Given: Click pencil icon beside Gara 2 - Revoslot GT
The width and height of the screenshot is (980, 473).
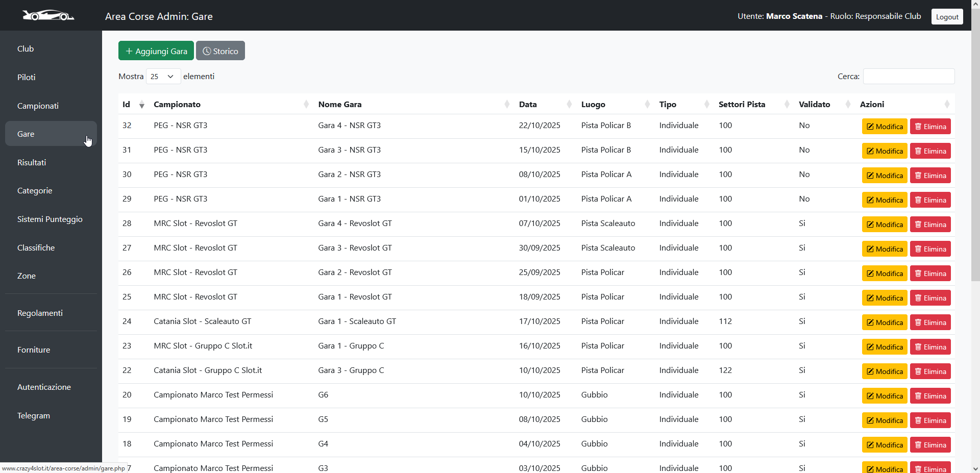Looking at the screenshot, I should (871, 273).
